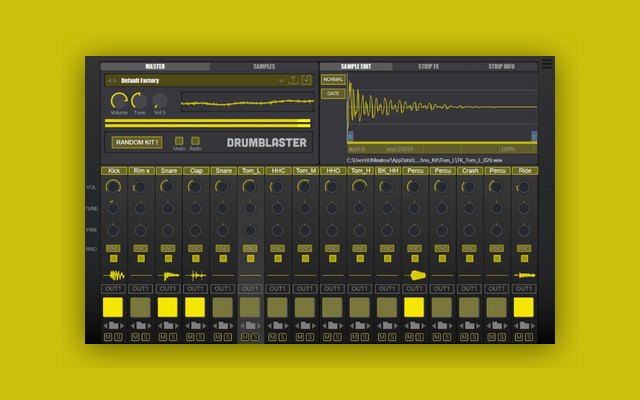Open the OUT1 output dropdown on the Kick strip
This screenshot has height=400, width=640.
pos(113,289)
